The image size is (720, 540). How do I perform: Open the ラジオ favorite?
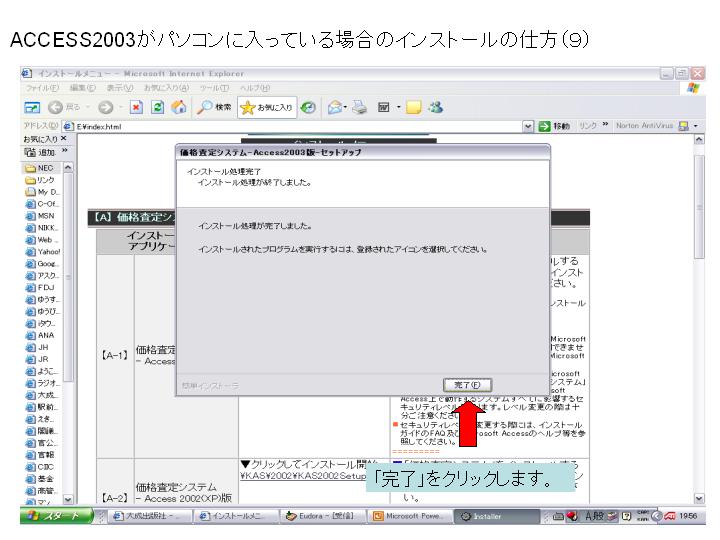pos(43,383)
